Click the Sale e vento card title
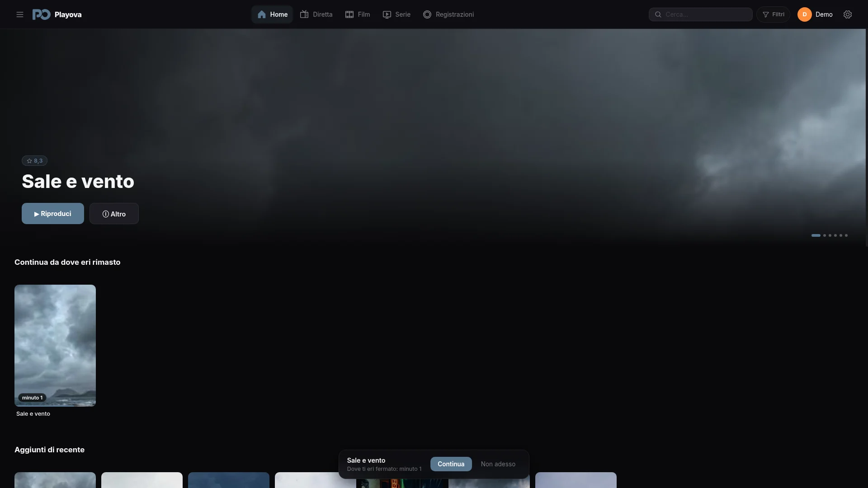 33,414
